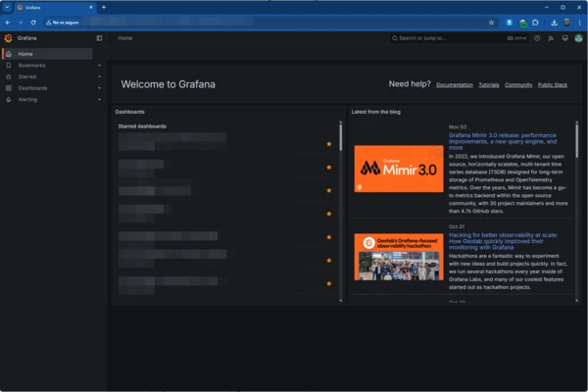588x392 pixels.
Task: Click the monitor icon in top bar
Action: point(565,38)
